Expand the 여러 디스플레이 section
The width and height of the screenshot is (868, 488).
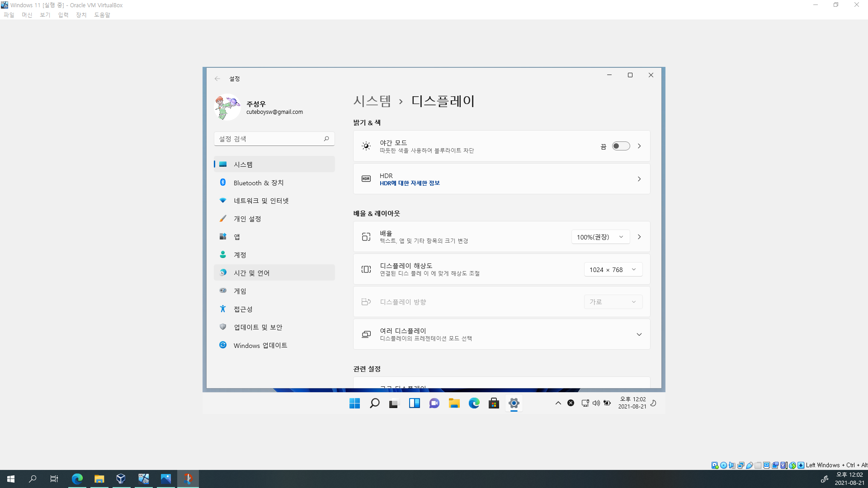pos(639,334)
